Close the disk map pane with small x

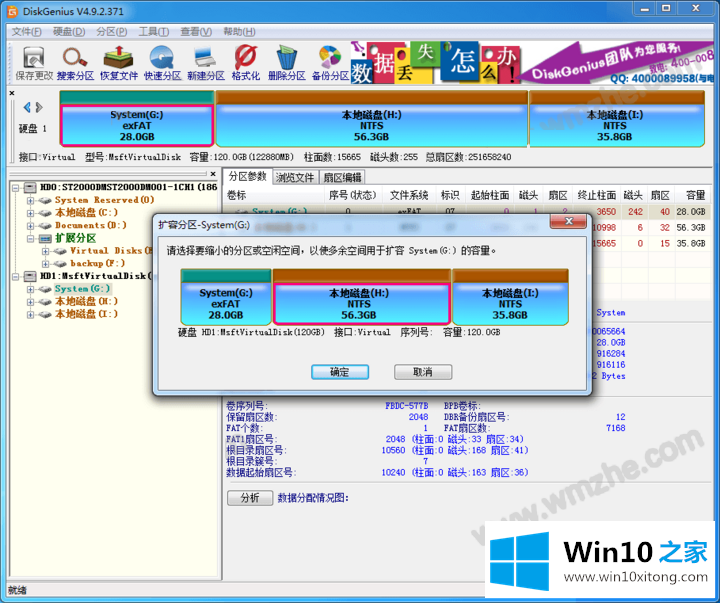(x=12, y=93)
